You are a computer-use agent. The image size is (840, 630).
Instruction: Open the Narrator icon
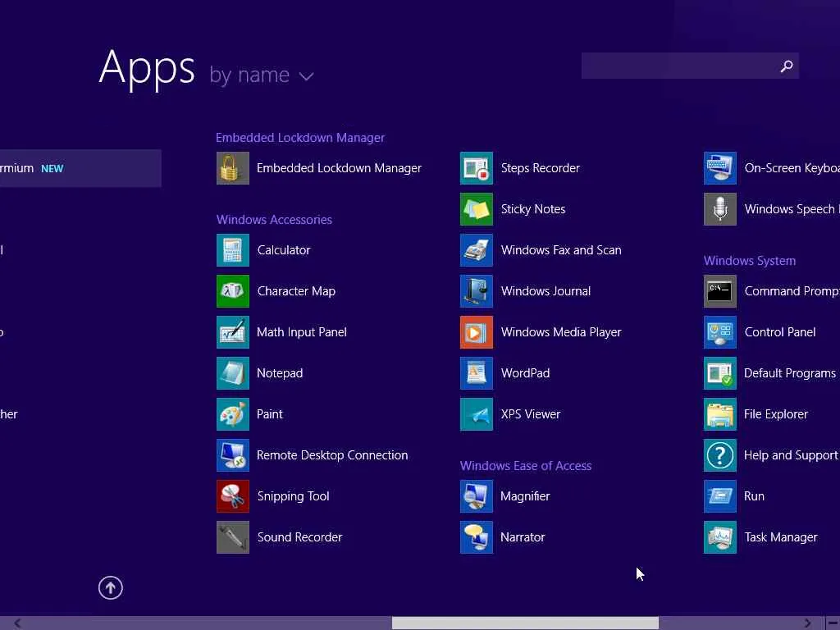coord(477,537)
